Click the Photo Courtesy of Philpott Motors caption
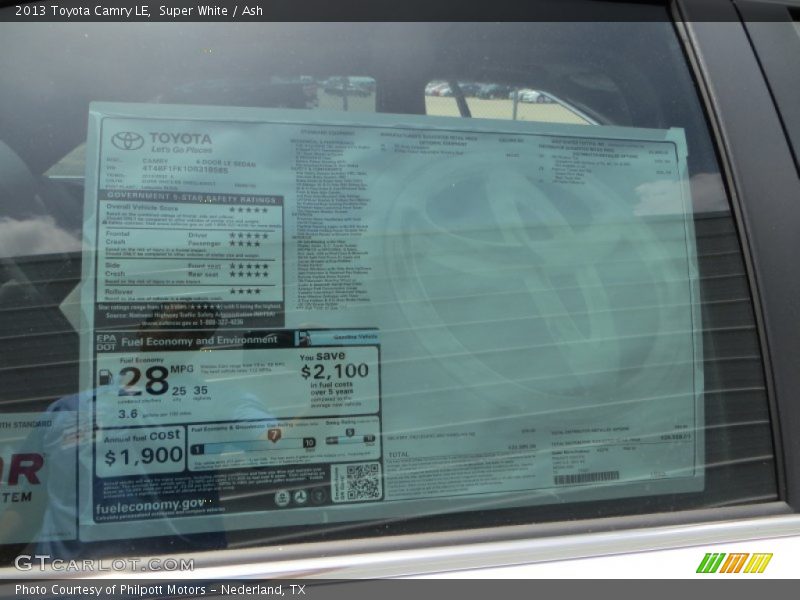 [x=160, y=590]
